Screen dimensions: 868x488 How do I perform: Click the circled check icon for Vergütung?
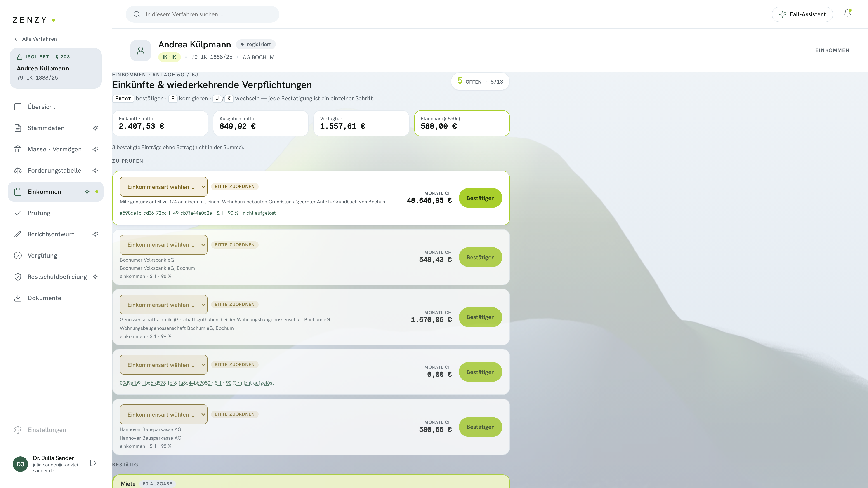pos(18,255)
